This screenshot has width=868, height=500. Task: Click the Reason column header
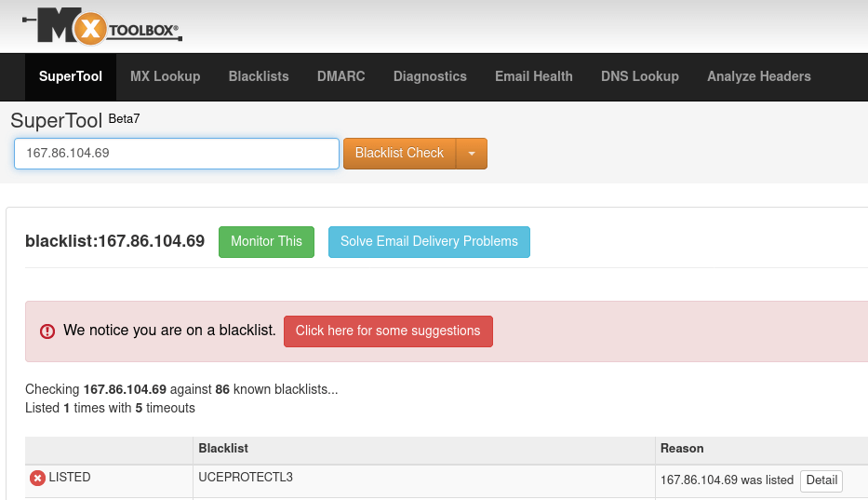coord(682,449)
